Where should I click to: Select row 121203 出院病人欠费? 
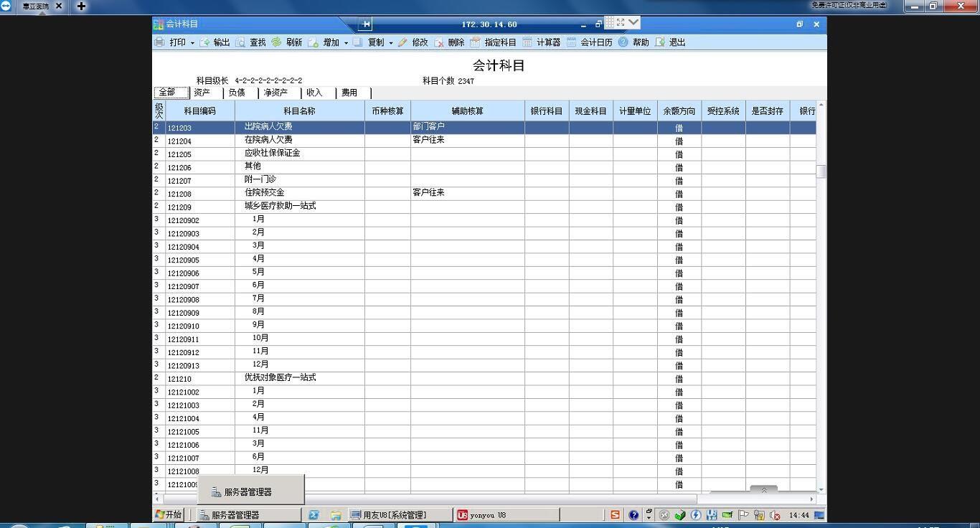[x=484, y=128]
